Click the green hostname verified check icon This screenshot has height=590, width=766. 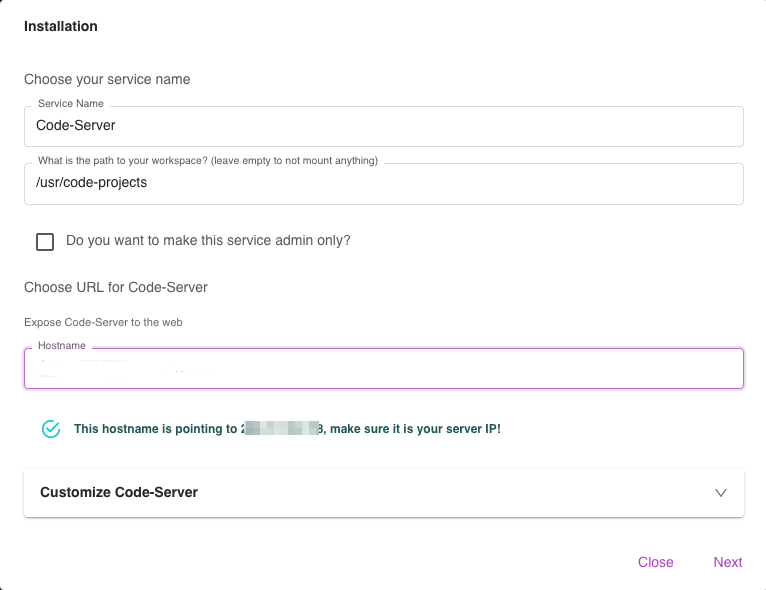tap(51, 429)
